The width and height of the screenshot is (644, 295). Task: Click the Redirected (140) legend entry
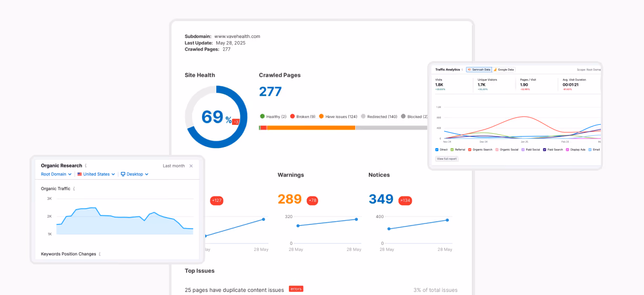[379, 116]
